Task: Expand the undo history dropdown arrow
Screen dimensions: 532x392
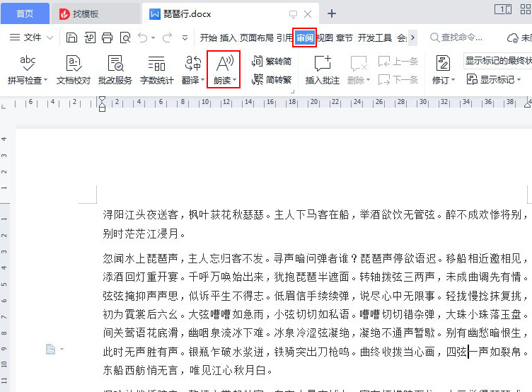Action: pos(153,38)
